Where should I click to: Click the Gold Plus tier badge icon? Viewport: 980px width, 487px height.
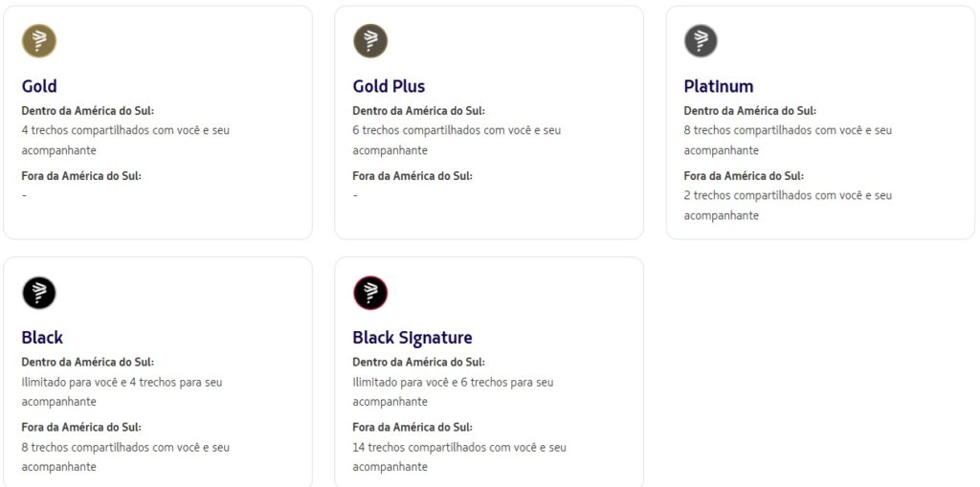[x=370, y=41]
